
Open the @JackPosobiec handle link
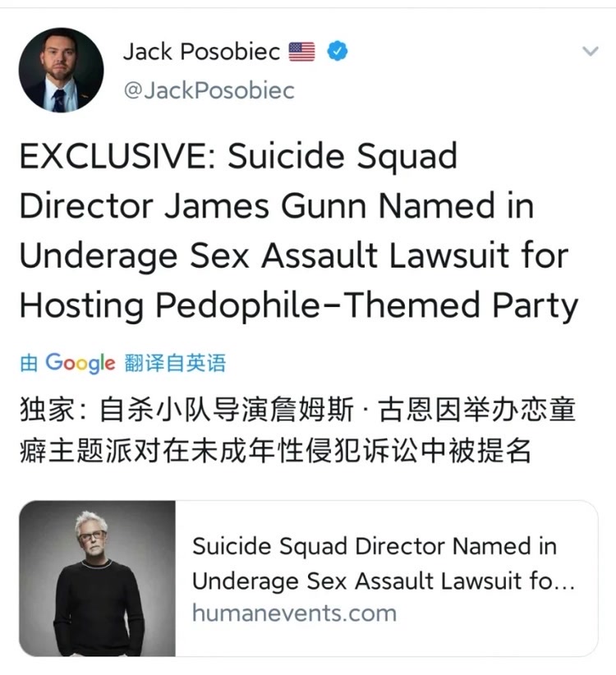209,90
